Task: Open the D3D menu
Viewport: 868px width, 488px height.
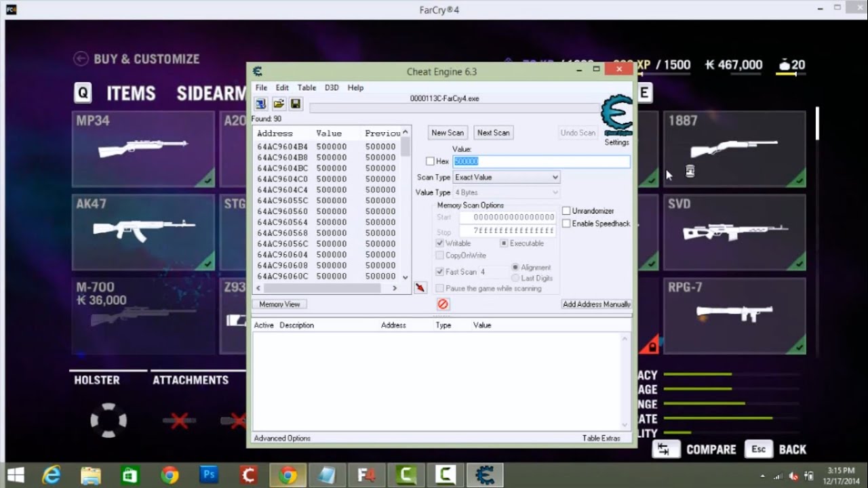Action: 332,87
